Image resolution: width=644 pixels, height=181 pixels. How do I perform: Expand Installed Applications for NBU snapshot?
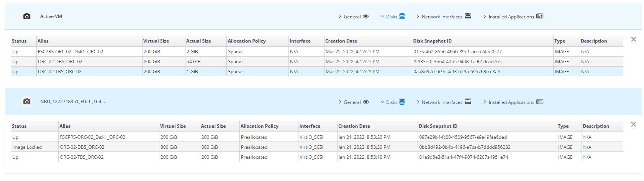511,102
